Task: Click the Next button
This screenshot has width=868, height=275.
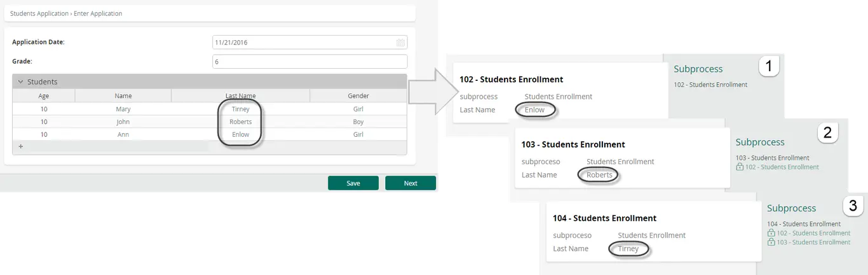Action: click(x=410, y=183)
